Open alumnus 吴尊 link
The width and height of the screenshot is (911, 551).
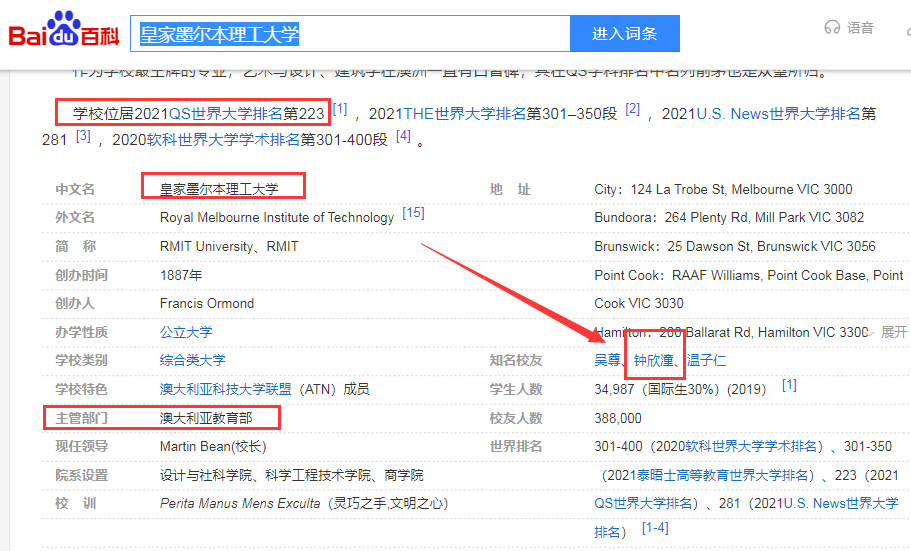(607, 360)
